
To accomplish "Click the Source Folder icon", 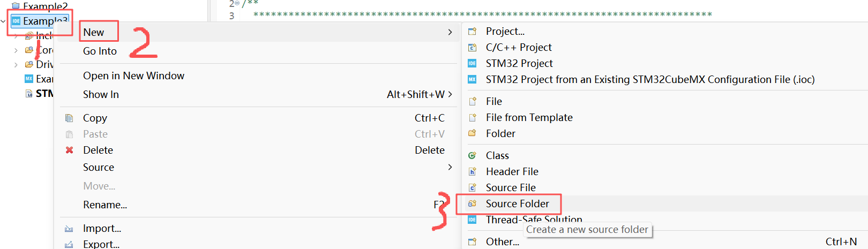I will (472, 203).
